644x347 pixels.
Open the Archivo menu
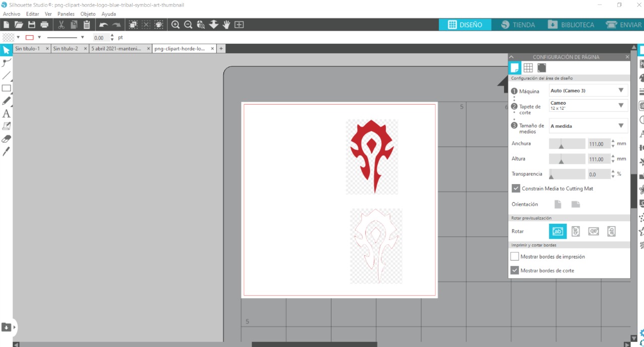click(x=12, y=14)
